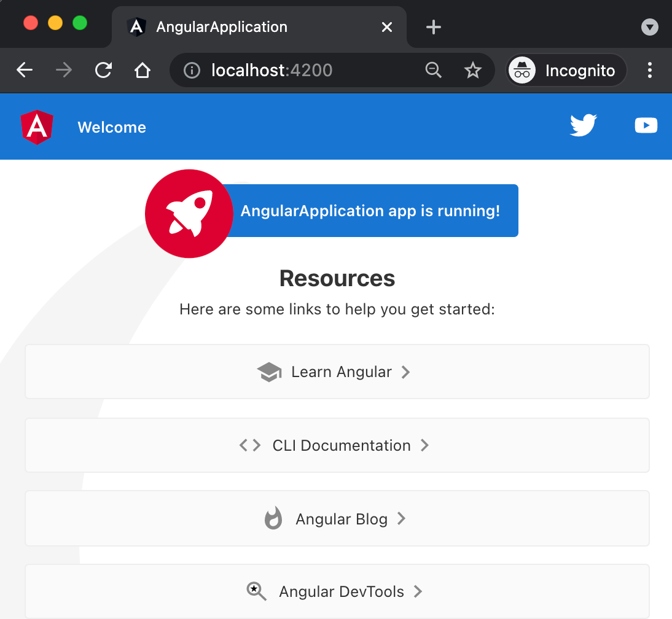
Task: Click the zoom magnifier icon in address bar
Action: (433, 70)
